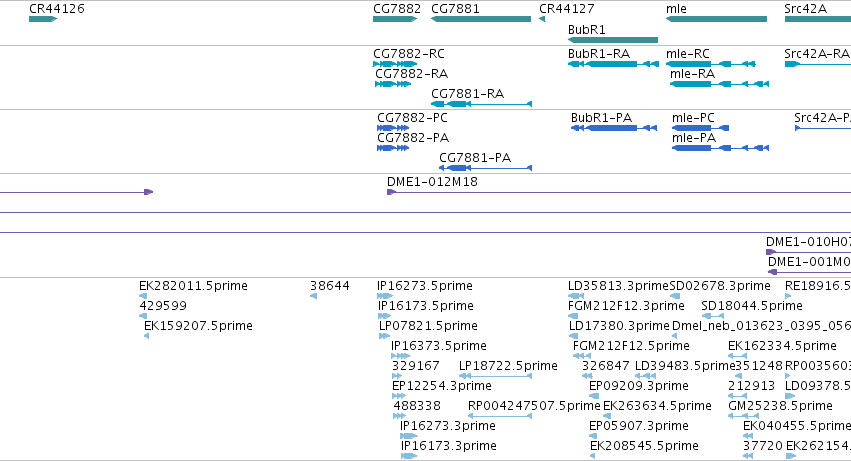The width and height of the screenshot is (851, 461).
Task: Select the CG7881-PA protein glyph
Action: click(485, 168)
